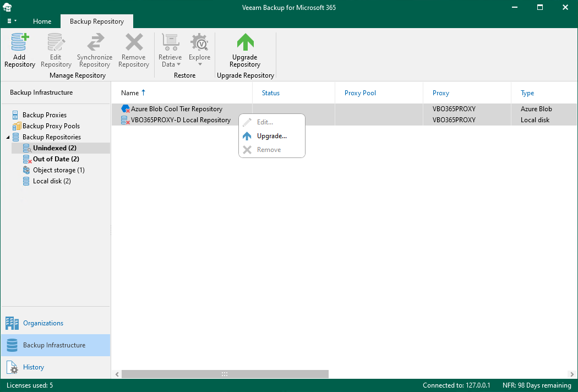This screenshot has width=578, height=392.
Task: Click the horizontal scrollbar thumb
Action: click(x=225, y=374)
